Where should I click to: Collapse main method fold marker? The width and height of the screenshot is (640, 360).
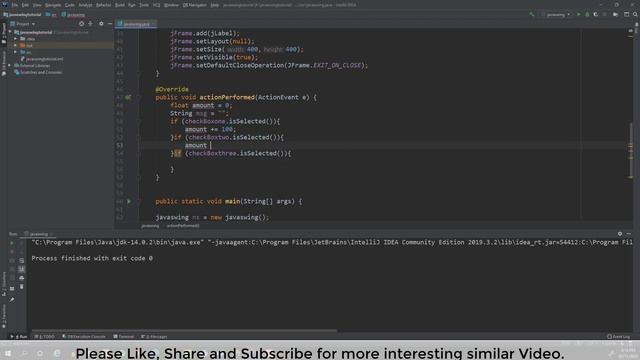pyautogui.click(x=139, y=201)
